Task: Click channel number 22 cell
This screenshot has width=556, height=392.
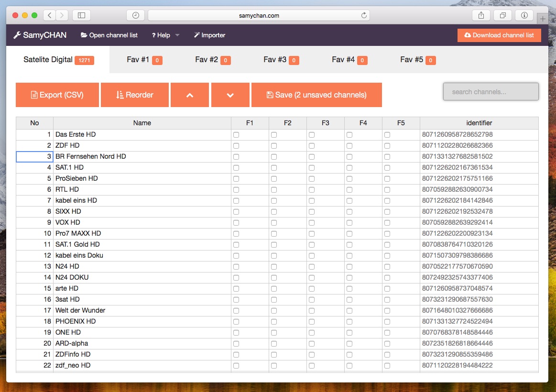Action: coord(35,365)
